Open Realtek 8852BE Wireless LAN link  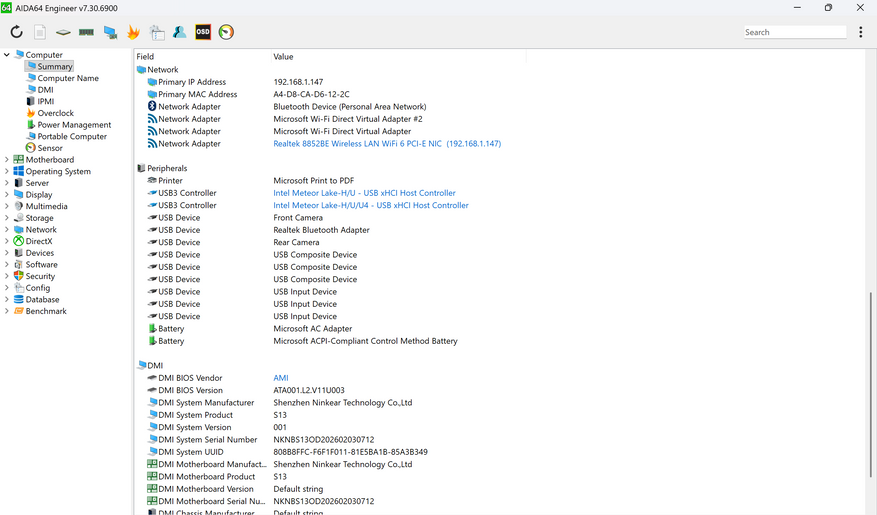click(x=387, y=144)
